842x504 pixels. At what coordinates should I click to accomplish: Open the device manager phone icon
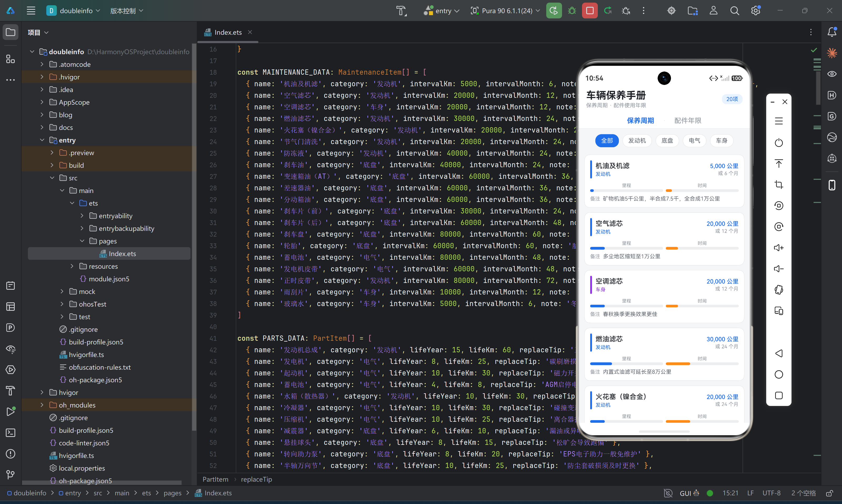click(831, 185)
